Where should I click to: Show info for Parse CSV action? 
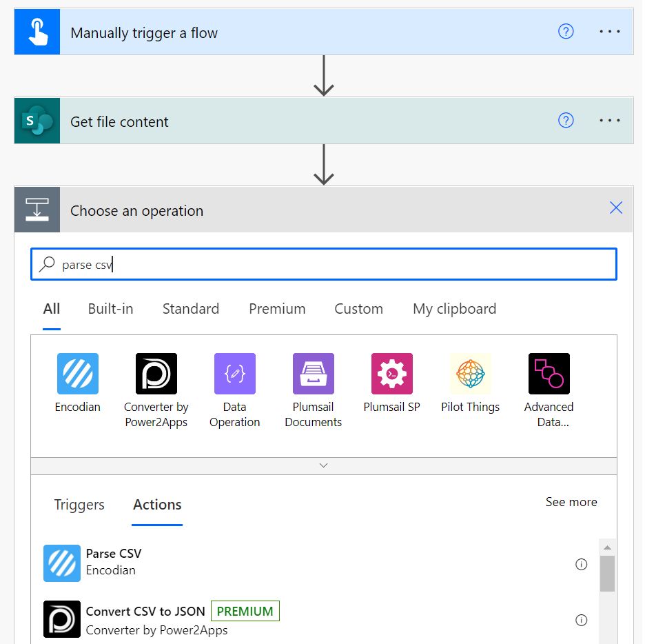tap(581, 564)
